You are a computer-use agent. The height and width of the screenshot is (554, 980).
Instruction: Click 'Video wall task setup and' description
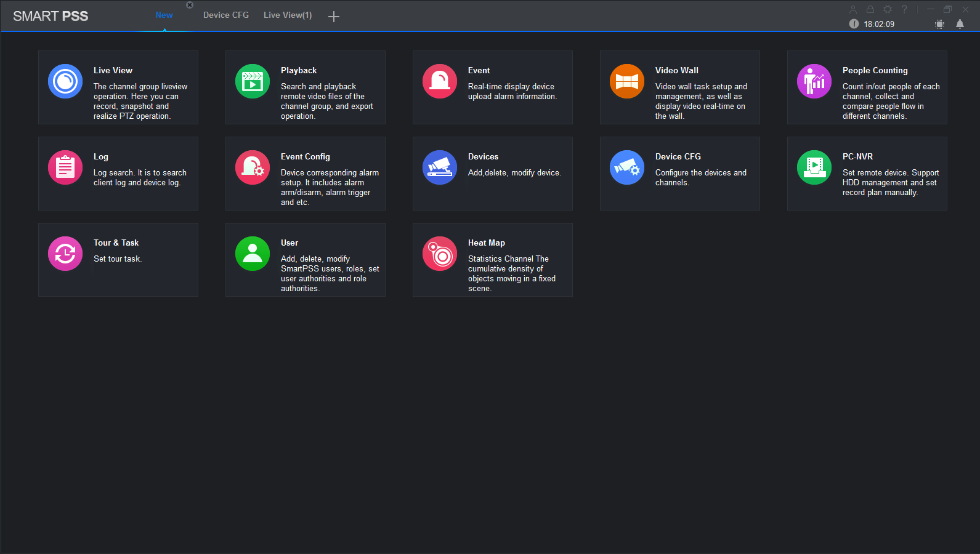pos(701,101)
